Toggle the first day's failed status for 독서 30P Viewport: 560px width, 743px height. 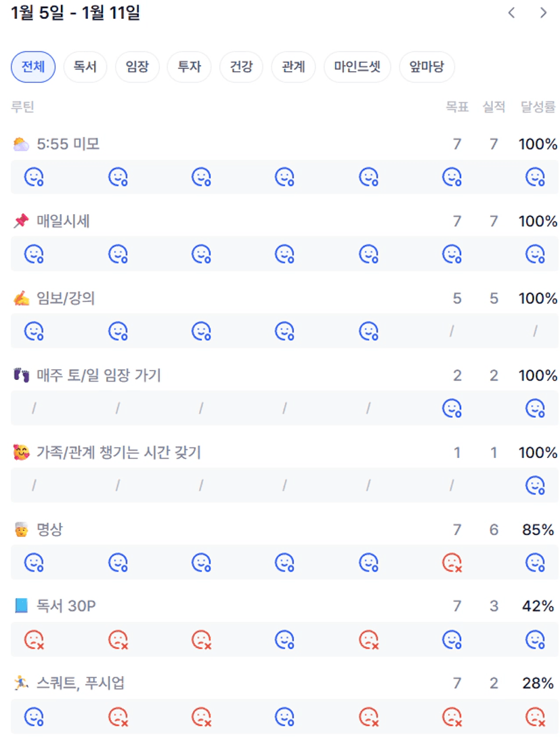[34, 639]
